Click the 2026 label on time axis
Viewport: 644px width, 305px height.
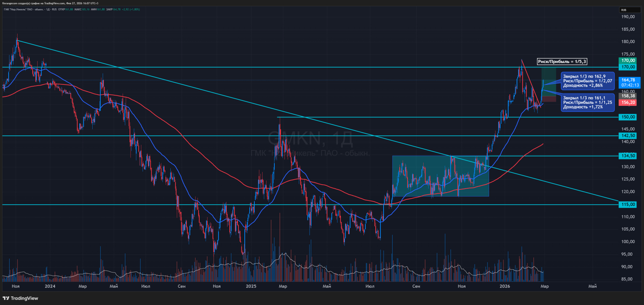(504, 287)
